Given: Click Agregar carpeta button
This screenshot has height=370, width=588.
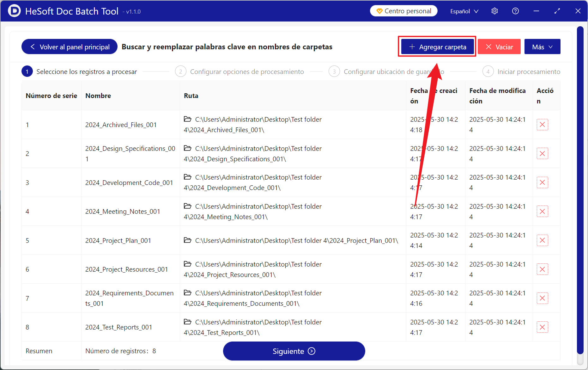Looking at the screenshot, I should click(437, 47).
